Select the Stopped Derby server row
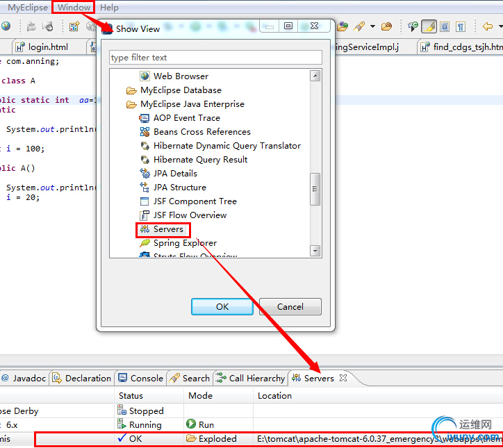Screen dimensions: 503x448 [146, 410]
